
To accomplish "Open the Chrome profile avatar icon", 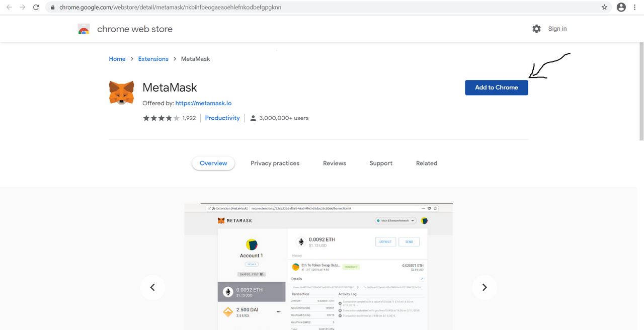I will pos(621,7).
